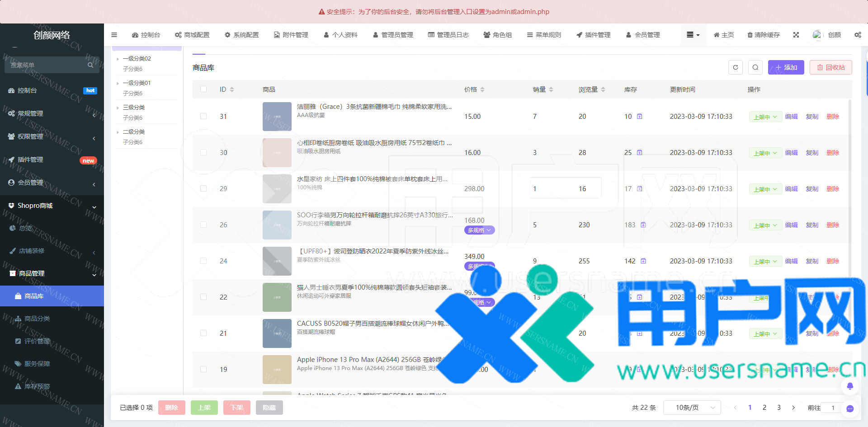Tick the checkbox for product ID 29
This screenshot has height=427, width=868.
pyautogui.click(x=203, y=189)
